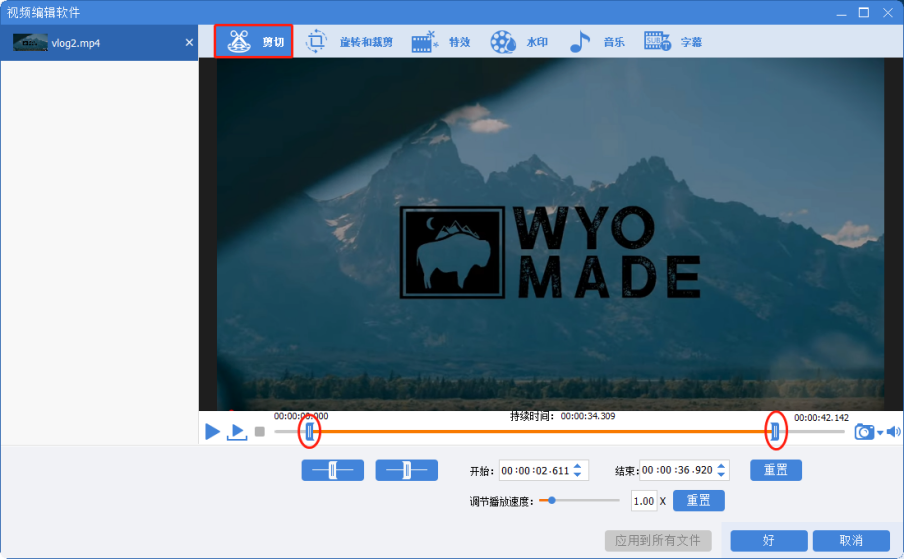Open the 水印 watermark tool
Screen dimensions: 904x559
tap(518, 42)
